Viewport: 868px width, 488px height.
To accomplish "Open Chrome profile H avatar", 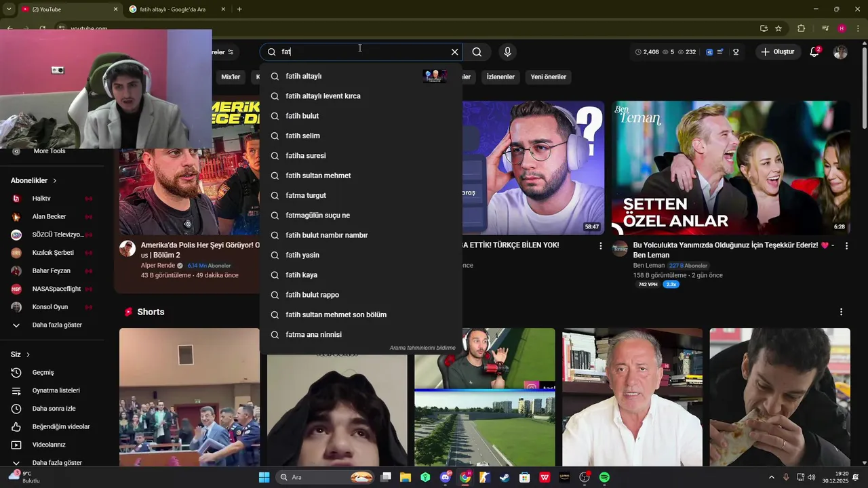I will (x=842, y=28).
